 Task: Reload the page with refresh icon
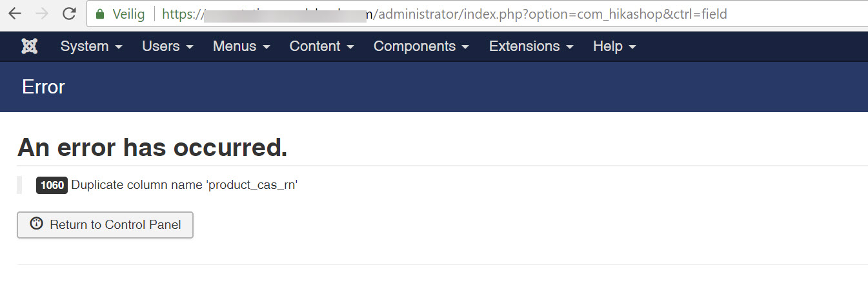[70, 14]
